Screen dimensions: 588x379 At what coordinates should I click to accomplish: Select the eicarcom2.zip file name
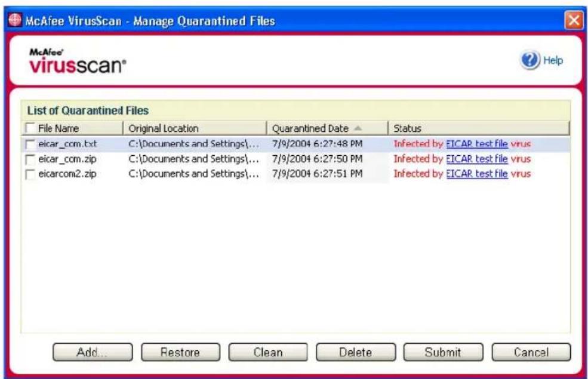pos(67,174)
